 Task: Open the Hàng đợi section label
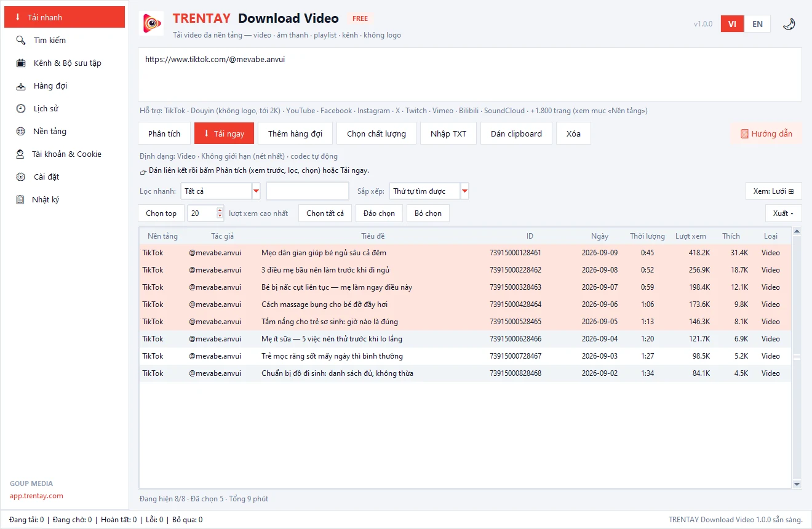pyautogui.click(x=50, y=86)
